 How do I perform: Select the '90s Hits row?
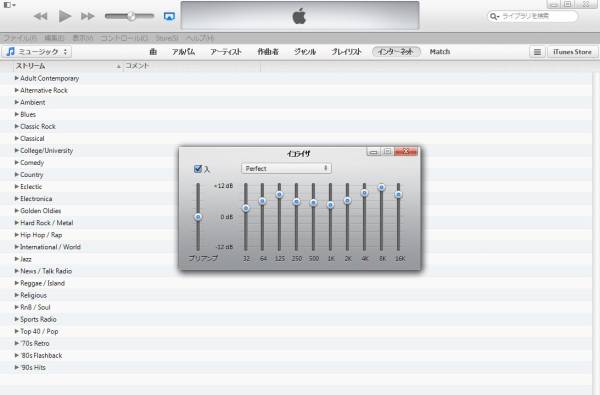pos(297,367)
